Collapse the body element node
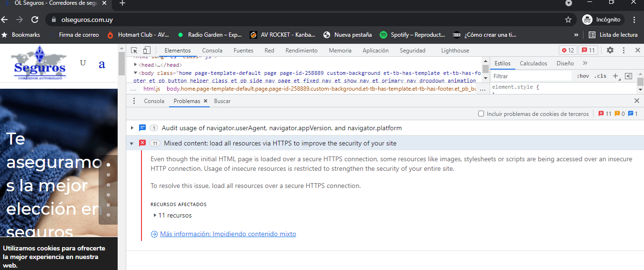Image resolution: width=644 pixels, height=270 pixels. coord(136,73)
